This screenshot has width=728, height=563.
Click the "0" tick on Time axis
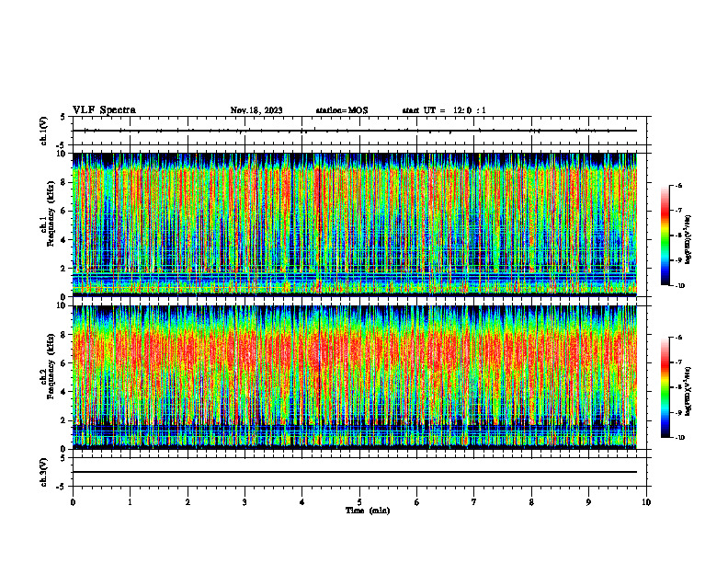(x=73, y=502)
